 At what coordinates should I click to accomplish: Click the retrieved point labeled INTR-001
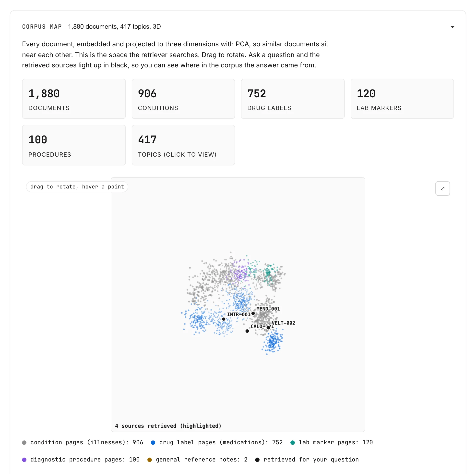pyautogui.click(x=224, y=319)
